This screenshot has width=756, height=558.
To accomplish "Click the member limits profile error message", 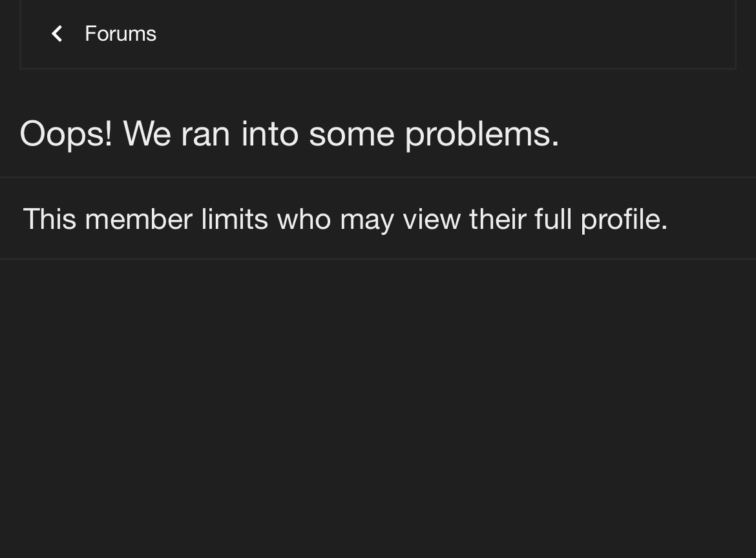I will [344, 219].
